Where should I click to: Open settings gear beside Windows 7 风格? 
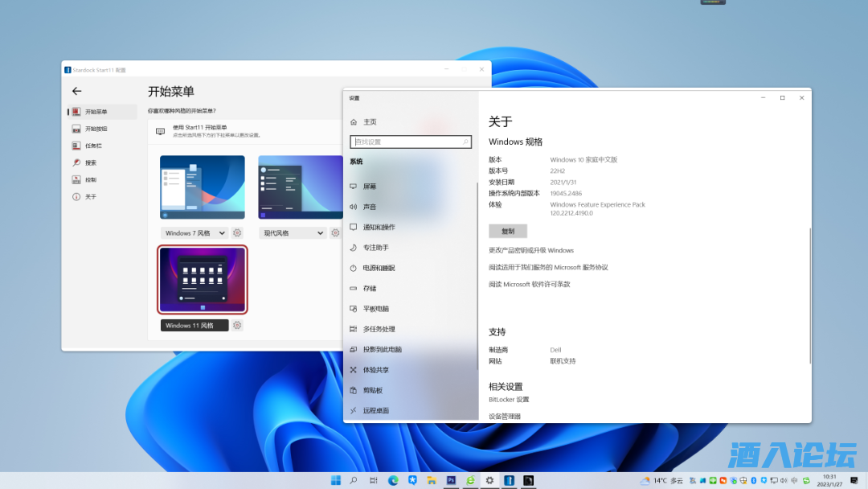[237, 233]
